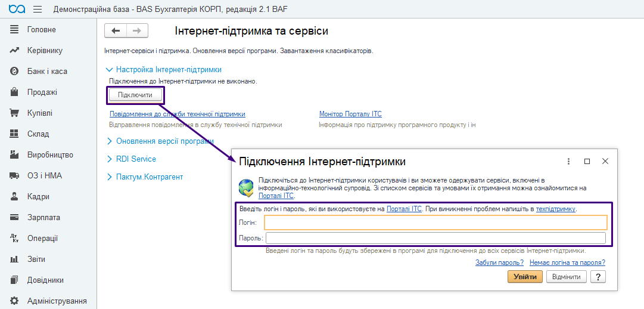Click the Довідники books icon
This screenshot has height=309, width=644.
pos(14,280)
